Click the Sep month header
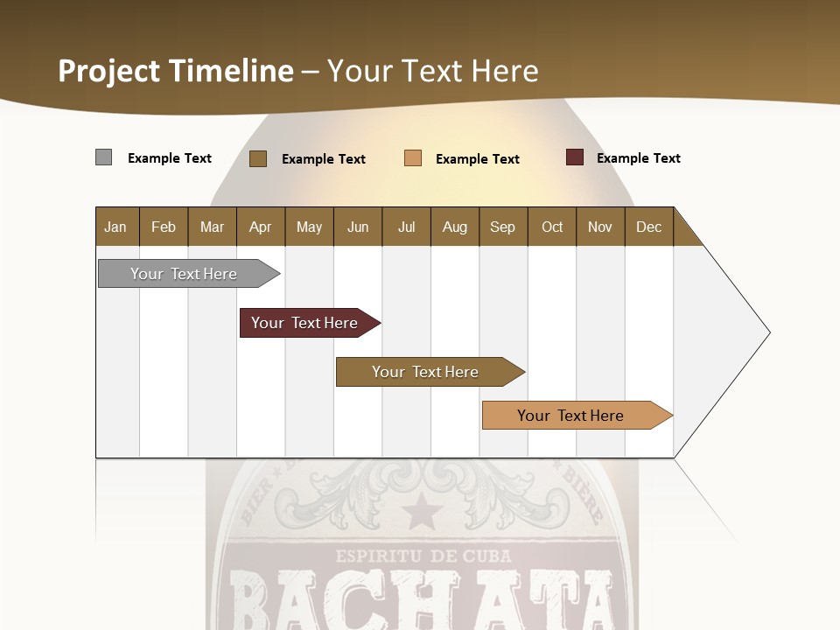Screen dimensions: 840x630 [x=502, y=227]
